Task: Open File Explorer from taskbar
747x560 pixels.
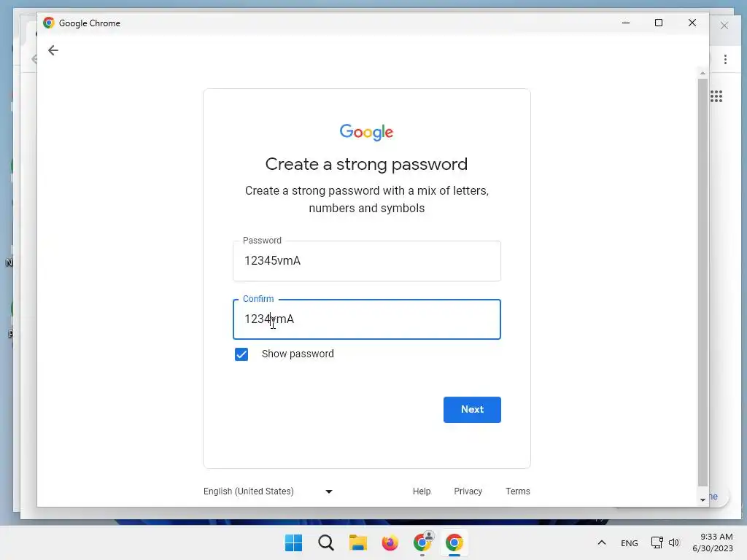Action: pos(357,542)
